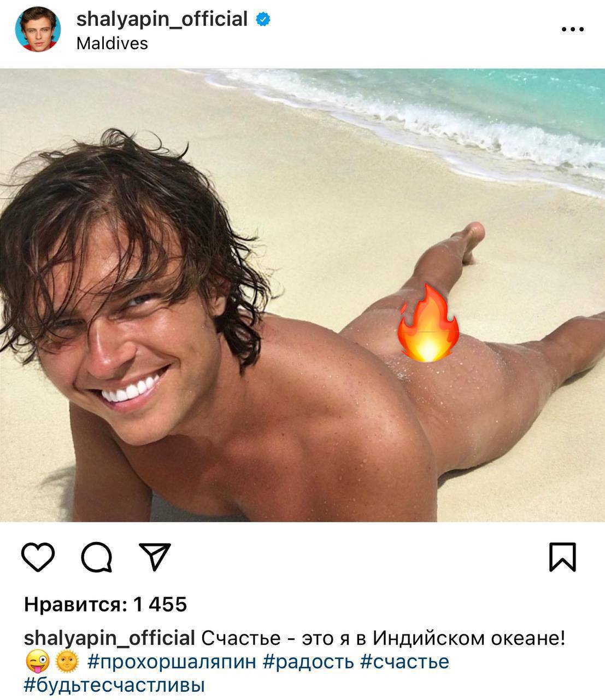Click the fire emoji sticker on the photo
605x700 pixels.
(x=427, y=323)
